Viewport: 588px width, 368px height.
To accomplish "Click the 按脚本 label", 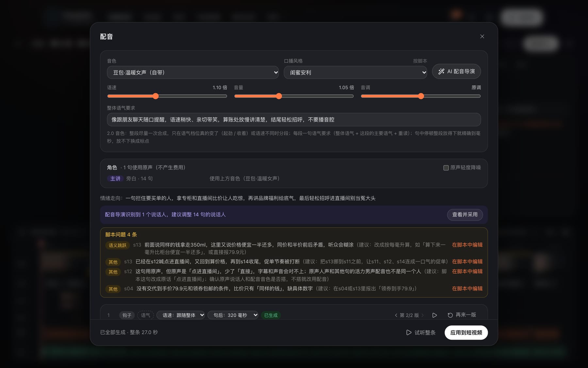I will (420, 61).
